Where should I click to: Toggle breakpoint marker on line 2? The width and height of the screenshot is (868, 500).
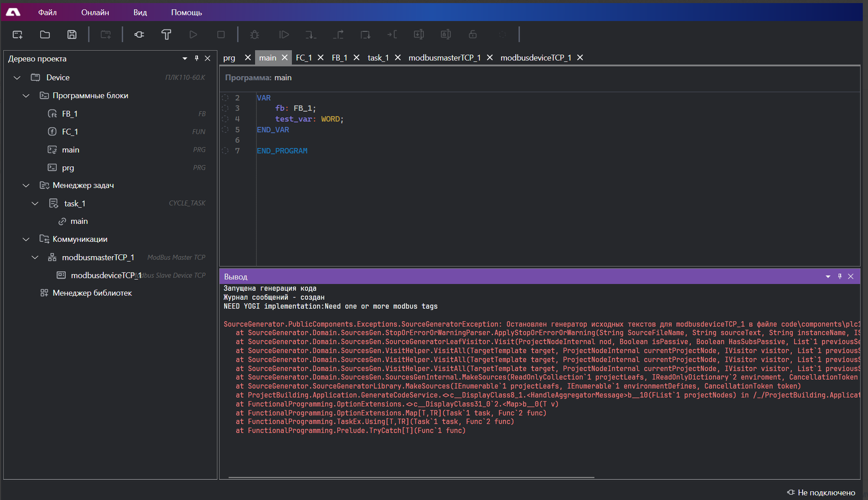(x=225, y=98)
